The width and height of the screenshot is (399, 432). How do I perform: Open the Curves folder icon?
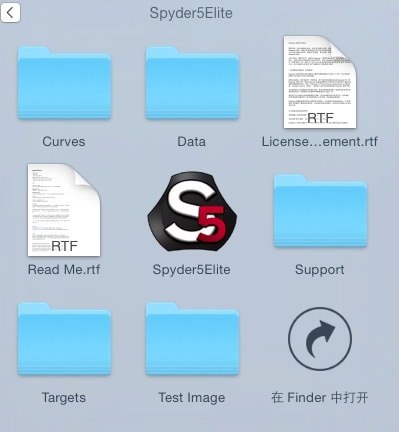[64, 83]
